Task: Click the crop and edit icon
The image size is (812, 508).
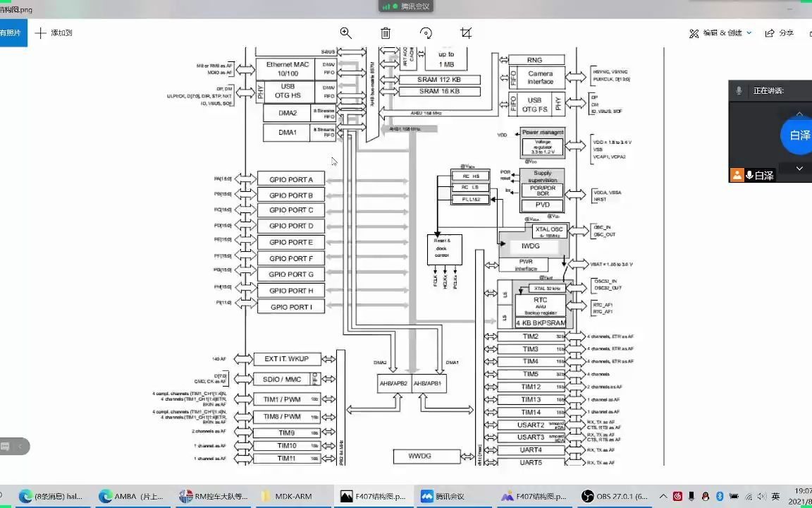Action: coord(466,32)
